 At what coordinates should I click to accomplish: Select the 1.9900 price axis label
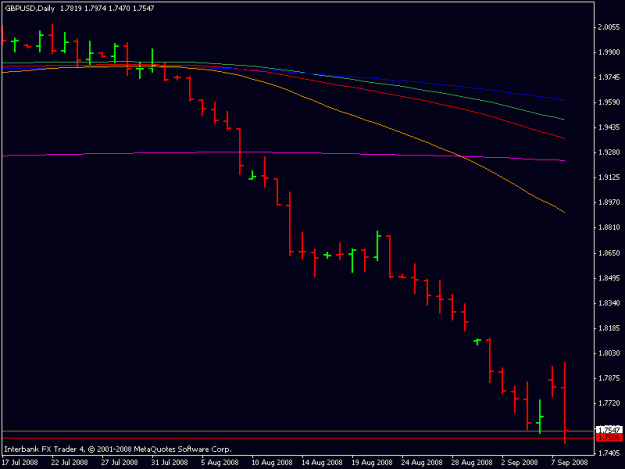click(609, 52)
